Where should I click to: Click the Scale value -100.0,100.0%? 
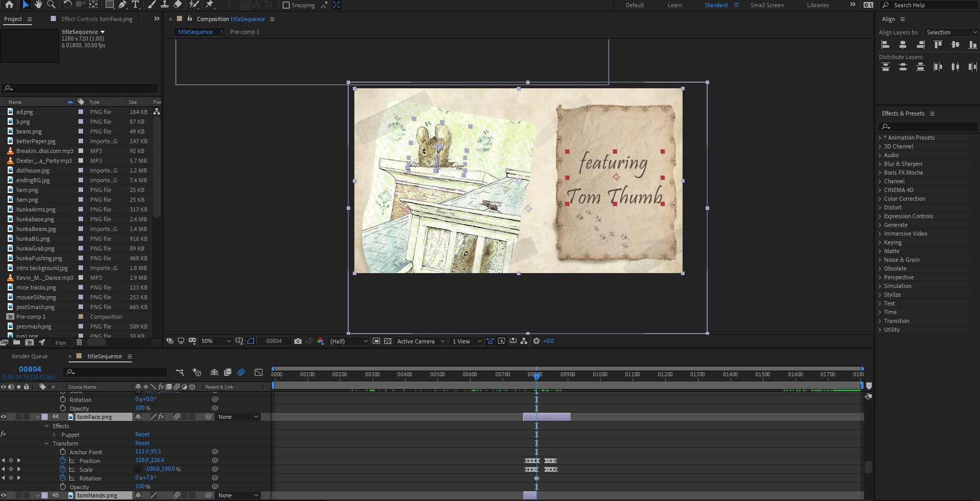click(x=162, y=469)
